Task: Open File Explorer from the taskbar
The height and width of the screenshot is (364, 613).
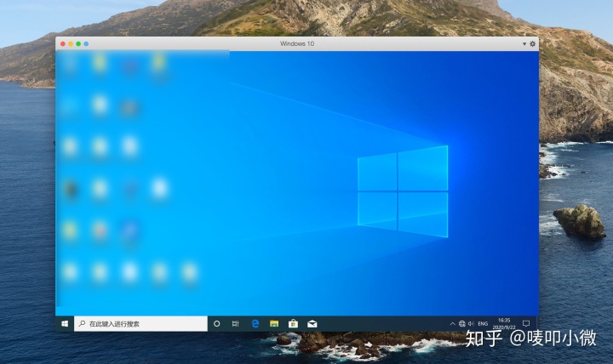Action: [274, 324]
